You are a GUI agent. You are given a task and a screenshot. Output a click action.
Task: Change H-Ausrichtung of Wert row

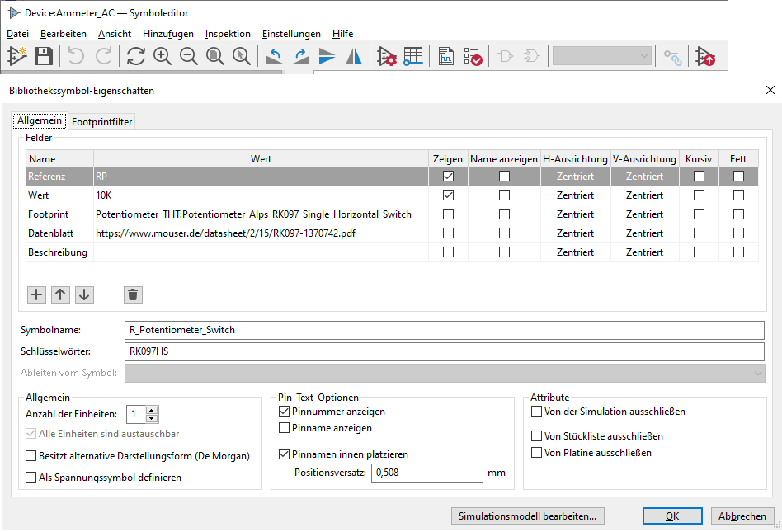[x=576, y=195]
